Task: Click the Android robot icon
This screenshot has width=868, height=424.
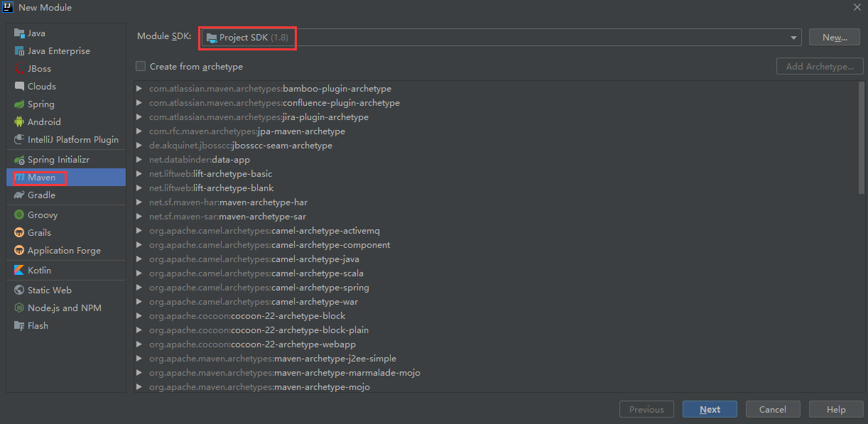Action: [19, 122]
